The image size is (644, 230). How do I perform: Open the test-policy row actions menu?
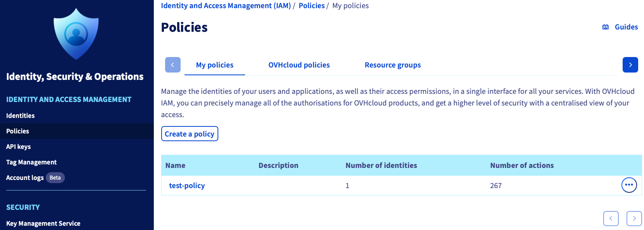pyautogui.click(x=629, y=185)
